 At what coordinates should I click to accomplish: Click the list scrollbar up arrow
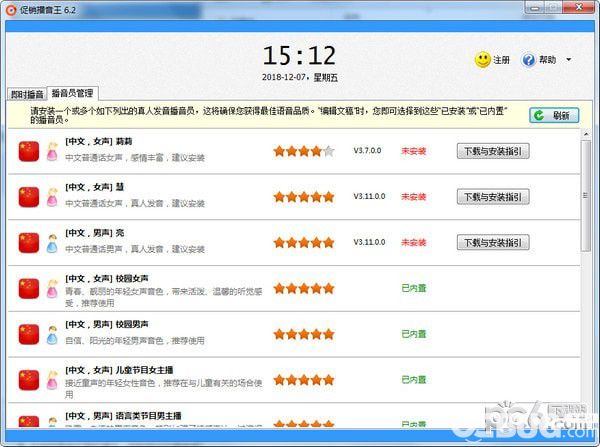pyautogui.click(x=586, y=134)
